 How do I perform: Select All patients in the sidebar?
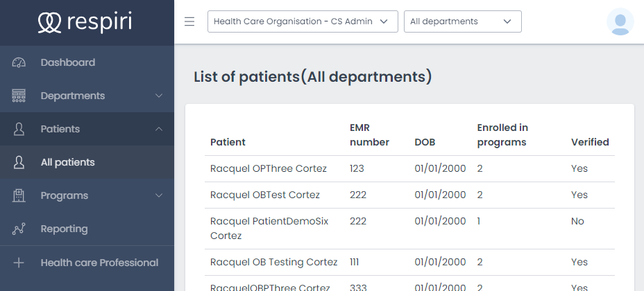coord(67,162)
